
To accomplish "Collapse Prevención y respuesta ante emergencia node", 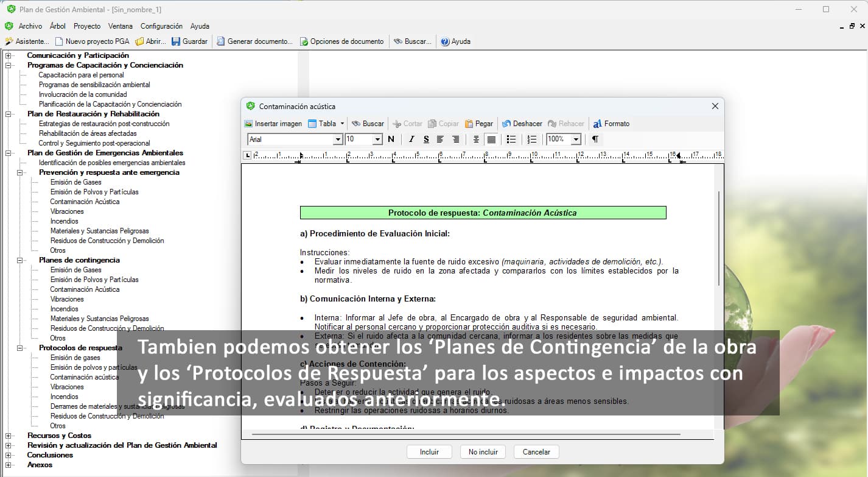I will tap(20, 172).
